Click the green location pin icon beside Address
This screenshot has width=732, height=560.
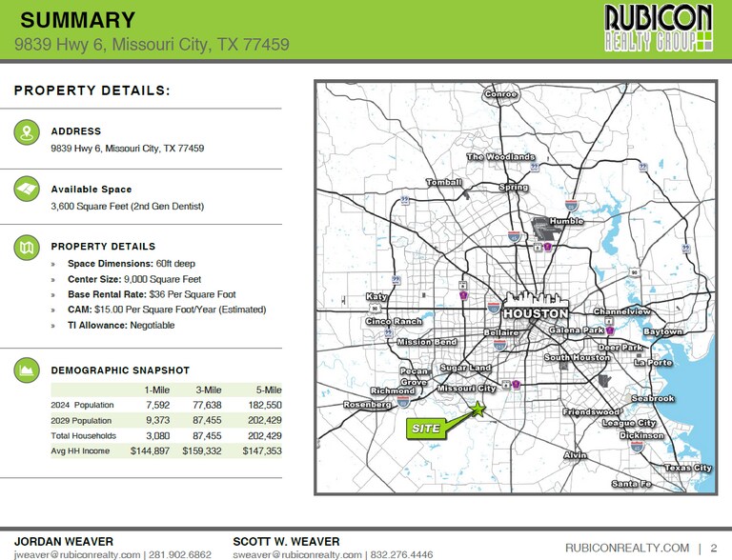click(26, 132)
